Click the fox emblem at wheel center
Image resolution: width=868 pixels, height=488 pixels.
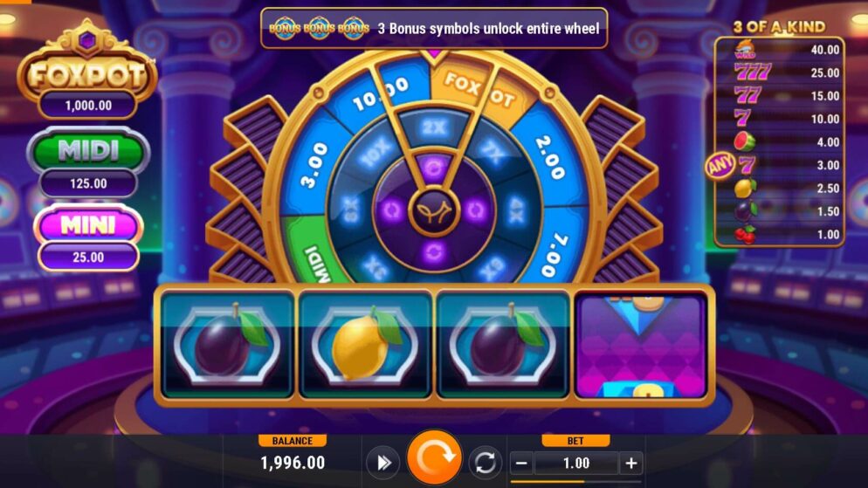click(x=434, y=210)
